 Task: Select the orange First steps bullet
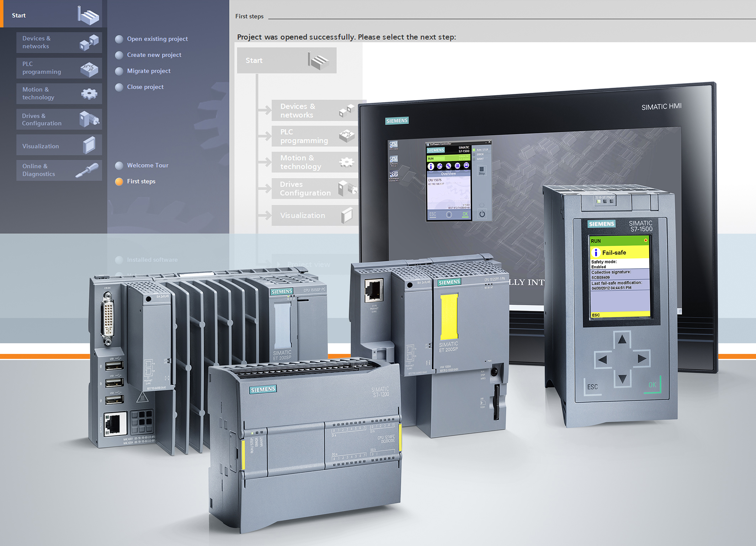119,182
